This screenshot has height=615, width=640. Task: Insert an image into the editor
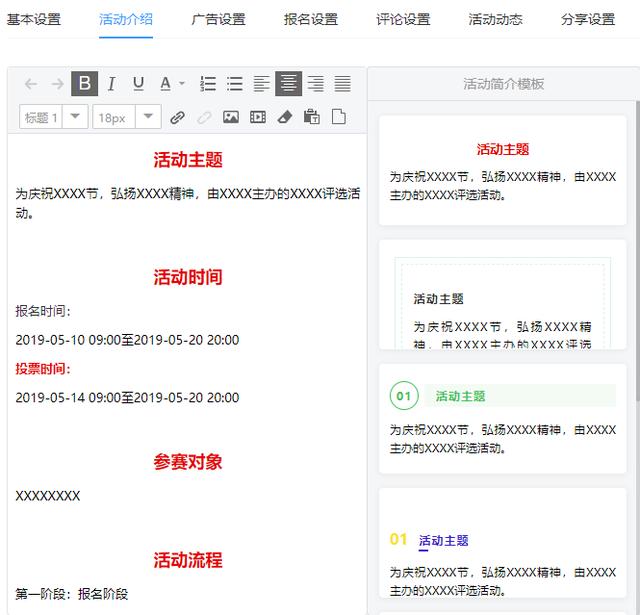(x=231, y=117)
